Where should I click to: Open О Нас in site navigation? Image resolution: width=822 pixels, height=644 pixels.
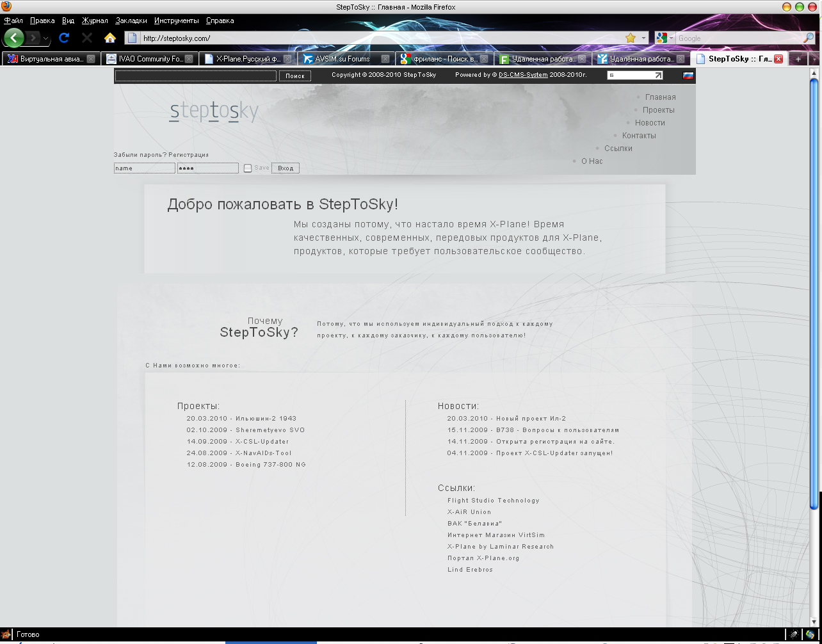592,161
